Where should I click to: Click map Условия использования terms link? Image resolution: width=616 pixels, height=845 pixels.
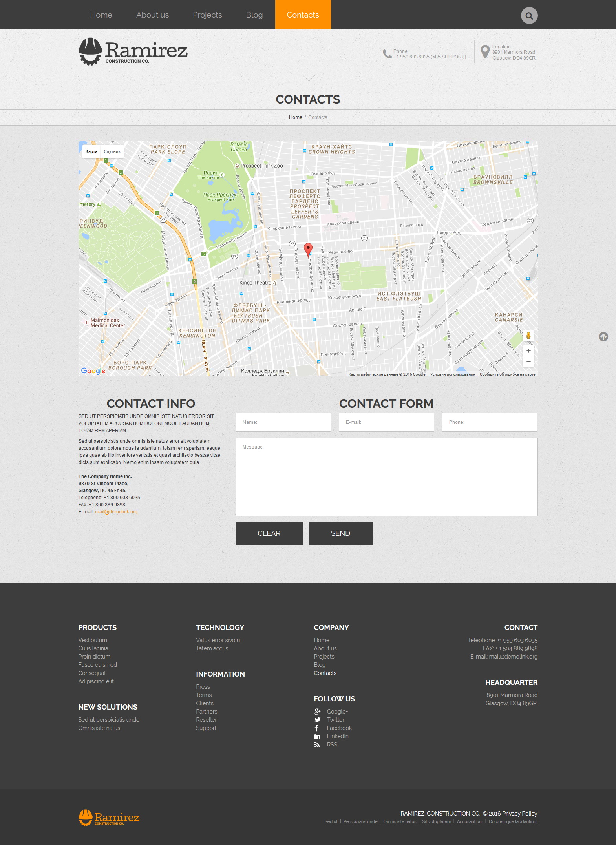click(x=452, y=374)
